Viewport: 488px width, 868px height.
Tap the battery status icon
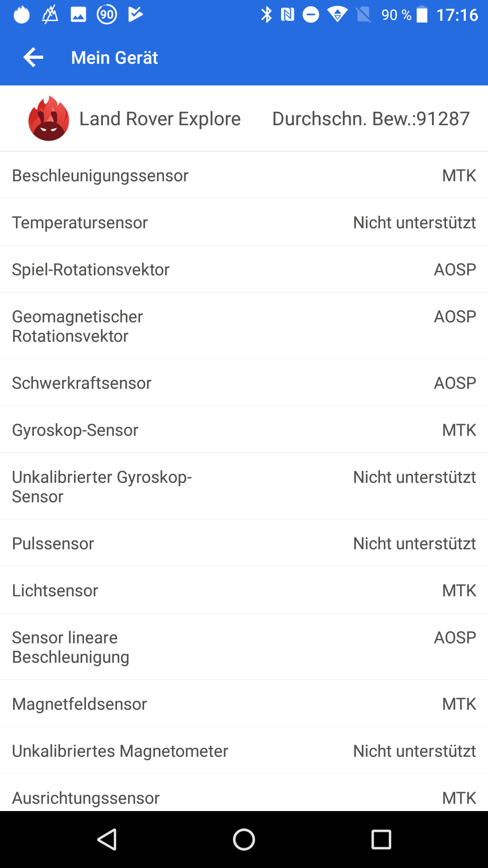coord(422,14)
